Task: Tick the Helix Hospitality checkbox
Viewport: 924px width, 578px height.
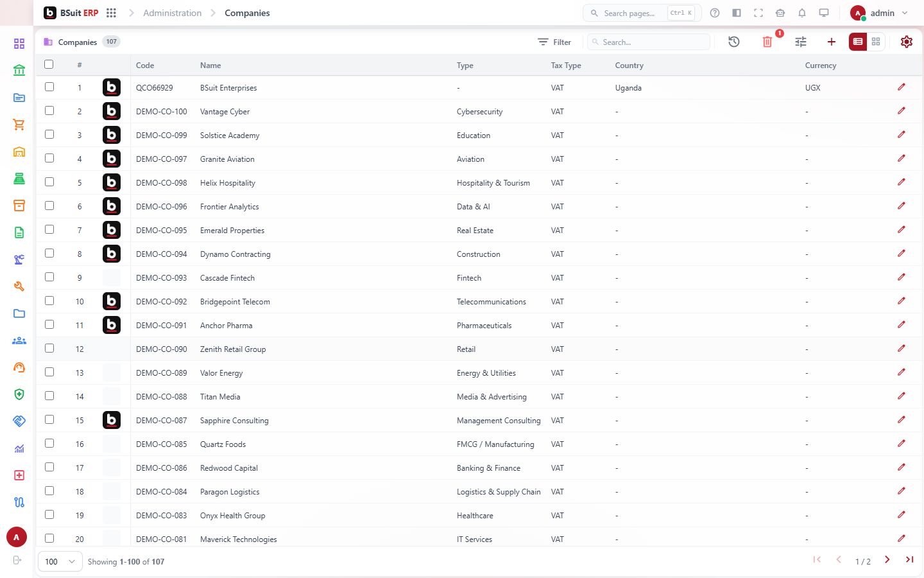Action: pos(49,182)
